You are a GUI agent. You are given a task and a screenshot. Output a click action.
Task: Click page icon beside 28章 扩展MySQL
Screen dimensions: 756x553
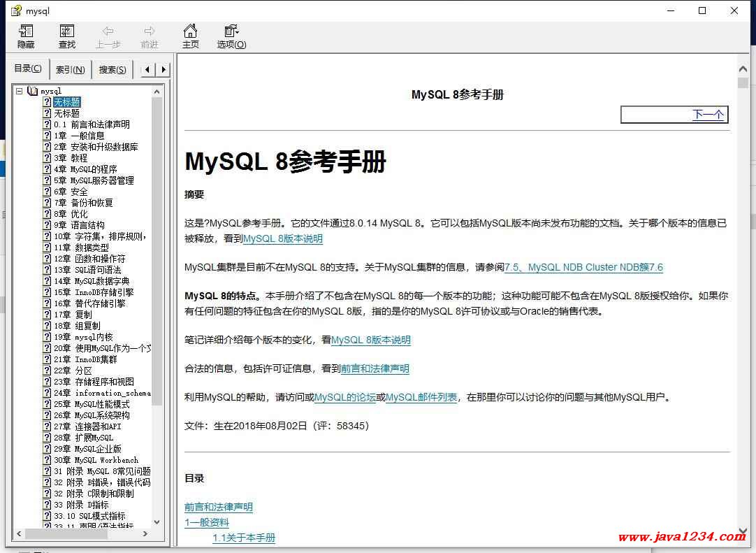[x=47, y=438]
